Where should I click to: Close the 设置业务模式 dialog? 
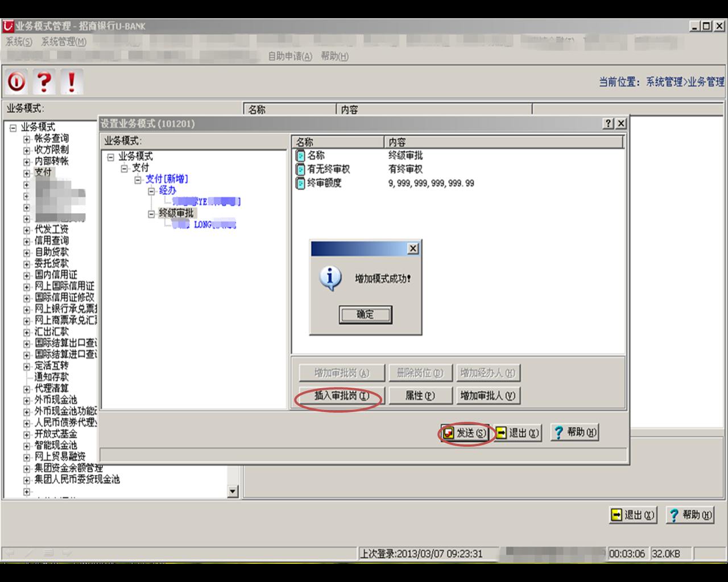[621, 123]
